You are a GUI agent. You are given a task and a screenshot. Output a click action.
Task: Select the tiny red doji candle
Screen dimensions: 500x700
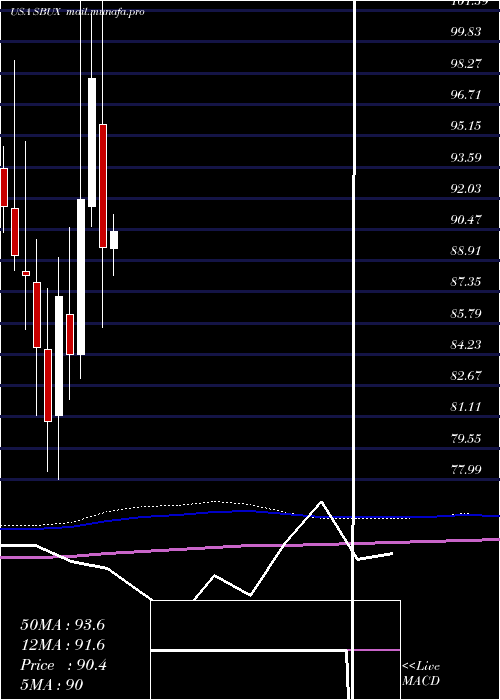26,273
